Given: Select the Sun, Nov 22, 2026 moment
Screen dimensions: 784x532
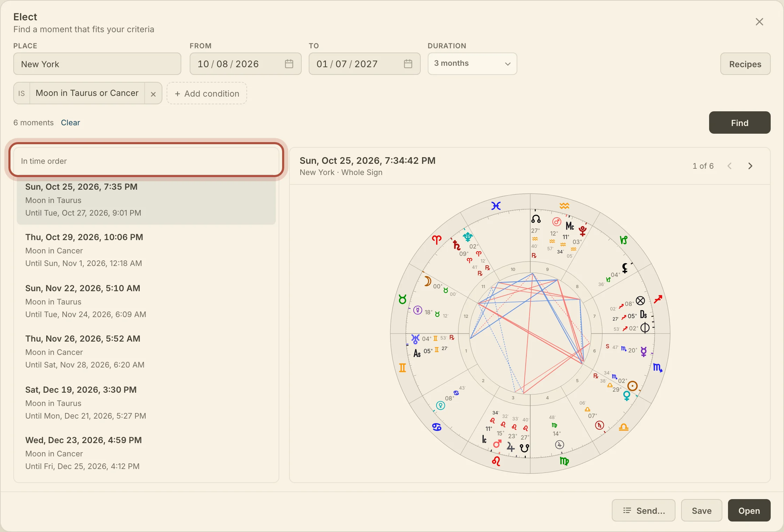Looking at the screenshot, I should point(146,301).
